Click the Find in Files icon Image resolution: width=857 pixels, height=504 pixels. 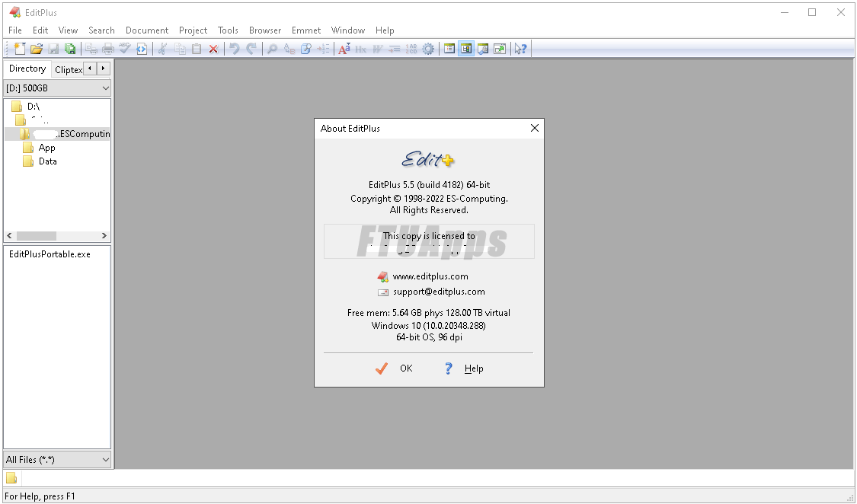(x=306, y=49)
